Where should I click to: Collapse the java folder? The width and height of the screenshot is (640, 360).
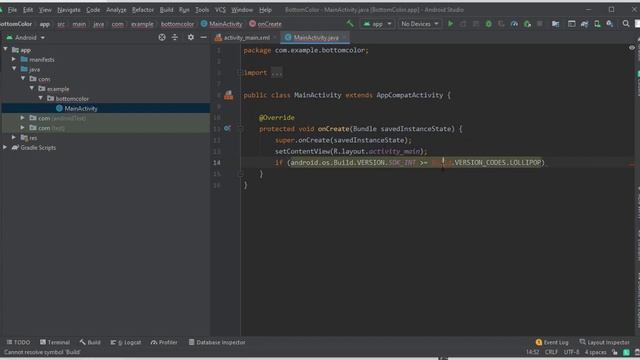click(14, 69)
